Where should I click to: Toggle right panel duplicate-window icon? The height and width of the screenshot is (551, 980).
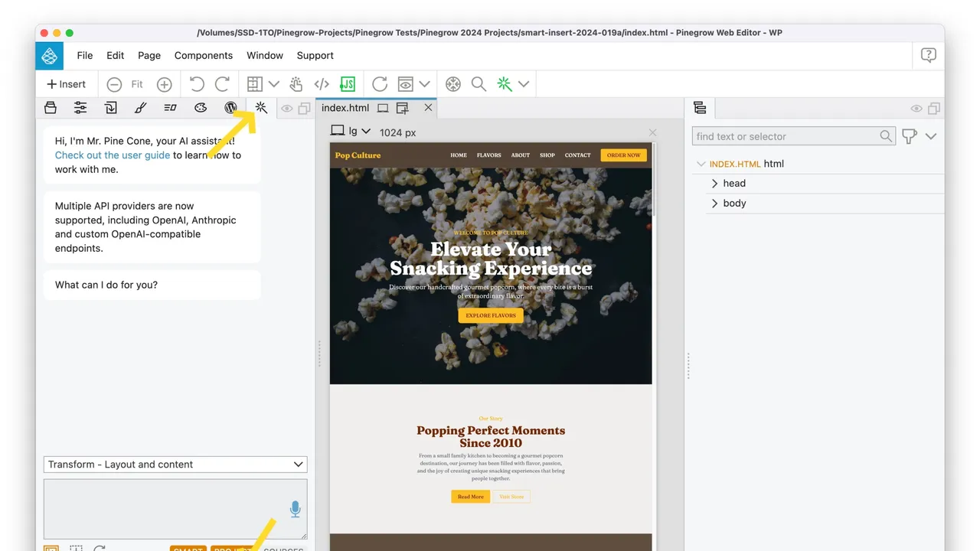click(x=933, y=109)
